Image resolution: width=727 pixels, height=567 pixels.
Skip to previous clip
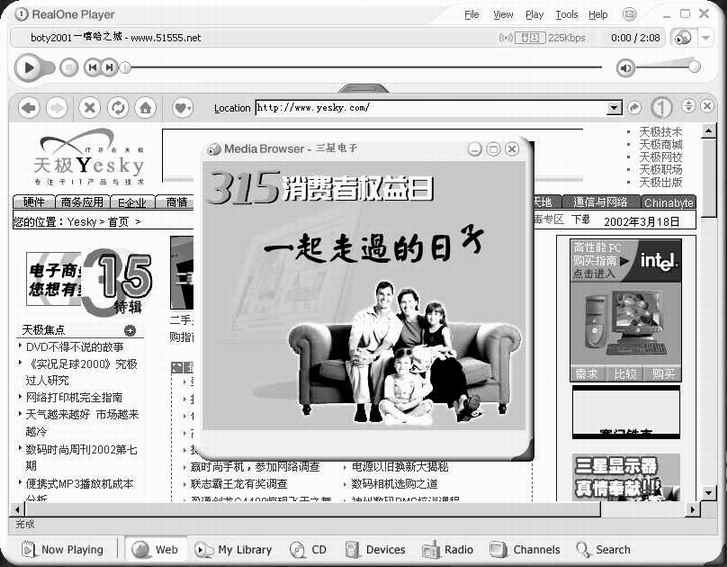(92, 68)
